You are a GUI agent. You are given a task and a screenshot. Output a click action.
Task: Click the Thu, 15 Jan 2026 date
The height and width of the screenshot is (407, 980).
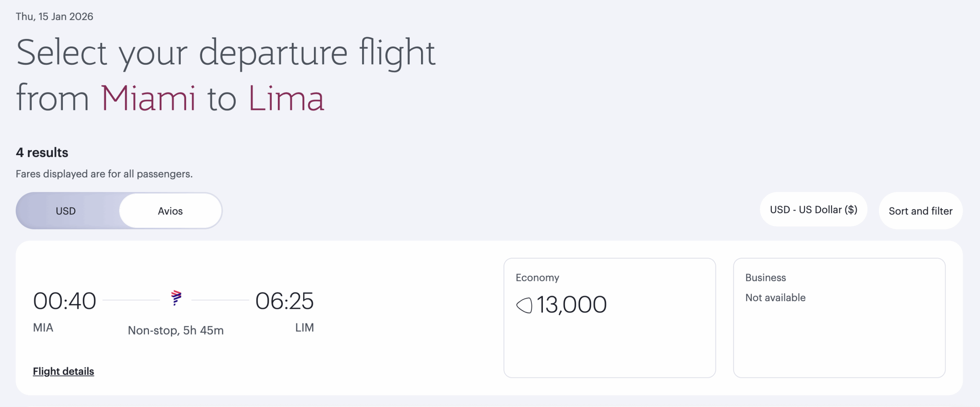[54, 16]
